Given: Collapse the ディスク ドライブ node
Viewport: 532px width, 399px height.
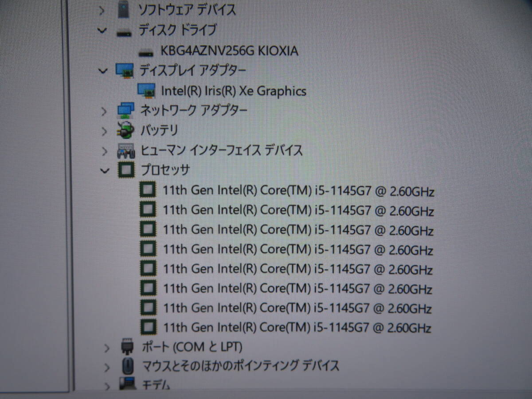Looking at the screenshot, I should [x=102, y=31].
